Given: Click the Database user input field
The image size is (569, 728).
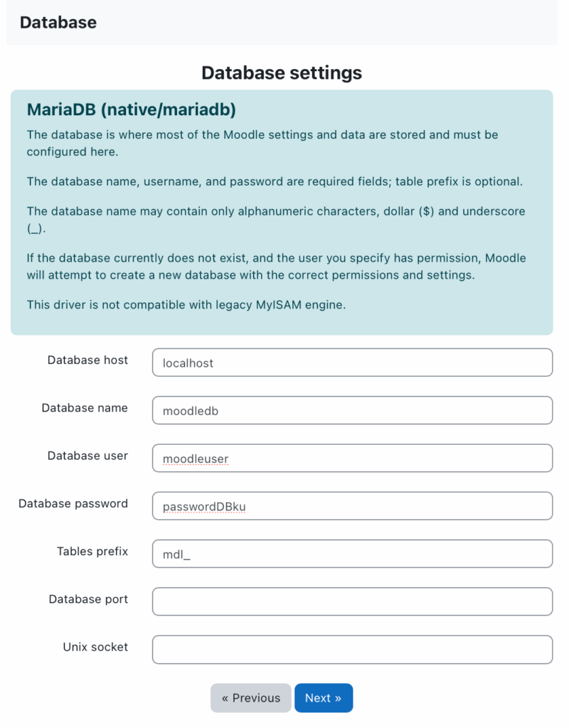Looking at the screenshot, I should coord(352,458).
